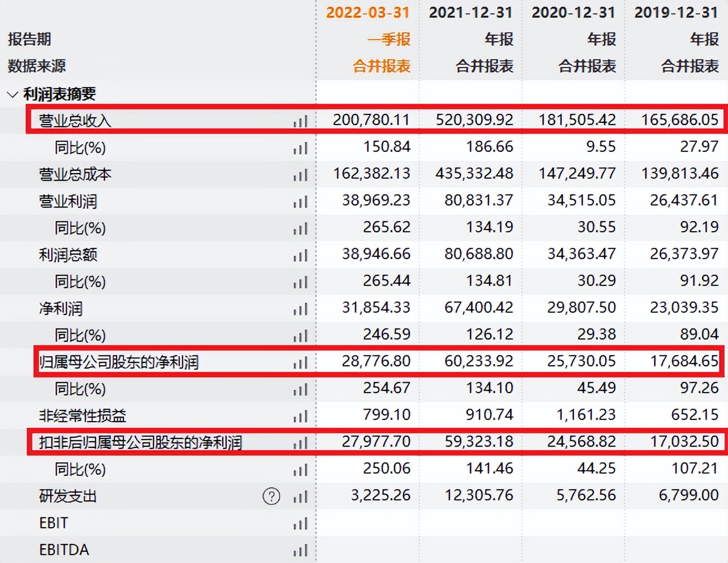This screenshot has height=563, width=728.
Task: Click revenue value 520,309.92
Action: tap(474, 120)
